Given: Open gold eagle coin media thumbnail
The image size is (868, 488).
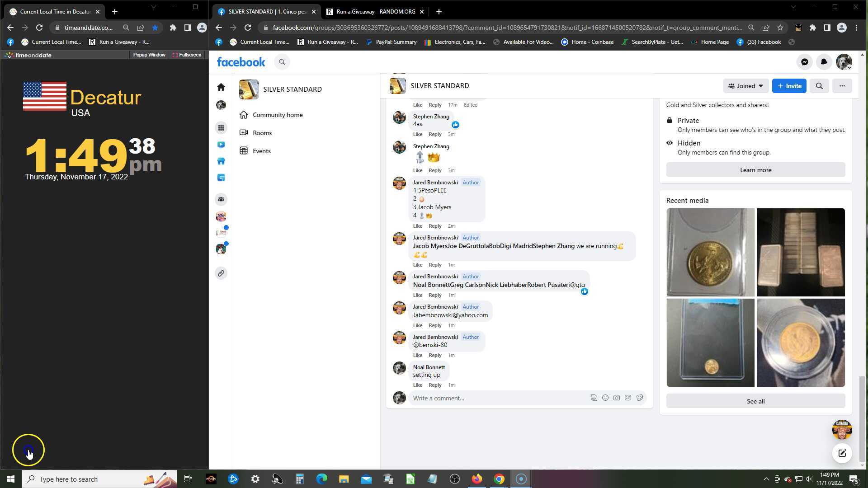Looking at the screenshot, I should point(710,252).
